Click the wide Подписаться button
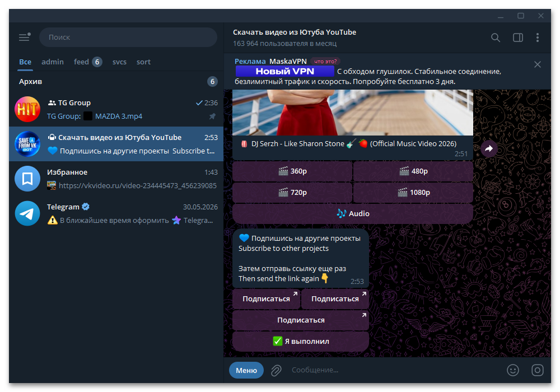 point(301,320)
